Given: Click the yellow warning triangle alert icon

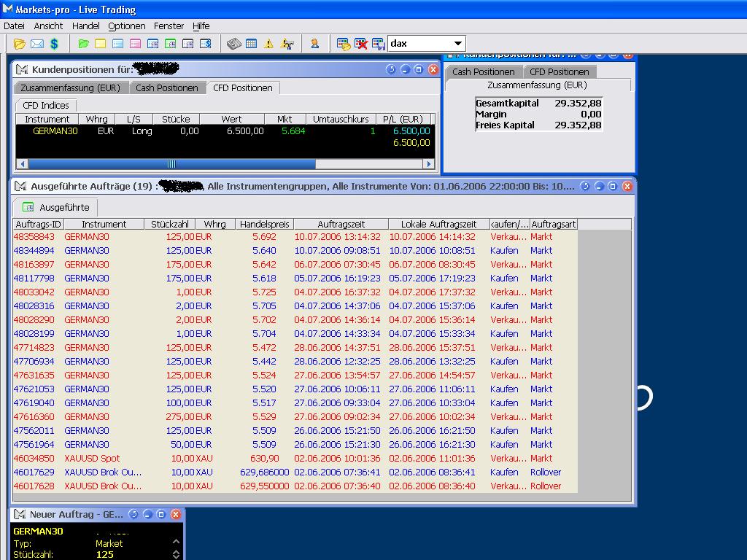Looking at the screenshot, I should [x=268, y=44].
